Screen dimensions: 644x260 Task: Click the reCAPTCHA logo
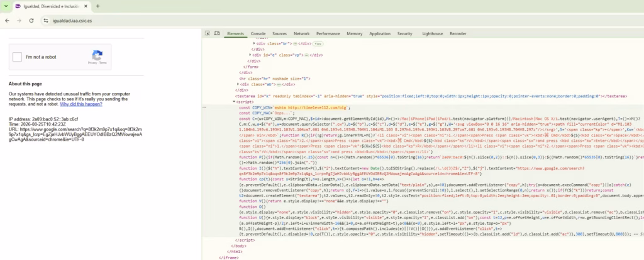[97, 55]
